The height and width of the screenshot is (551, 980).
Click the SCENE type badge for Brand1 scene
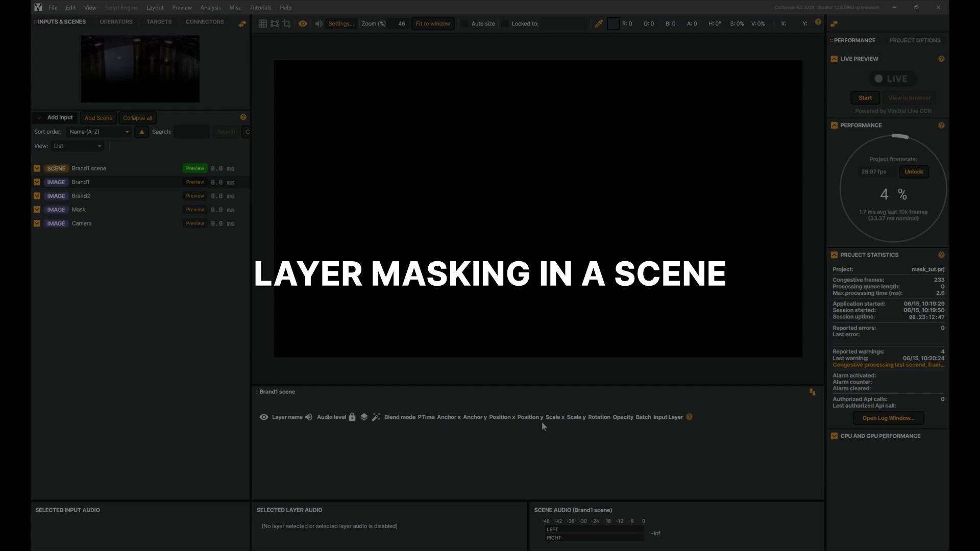(56, 168)
